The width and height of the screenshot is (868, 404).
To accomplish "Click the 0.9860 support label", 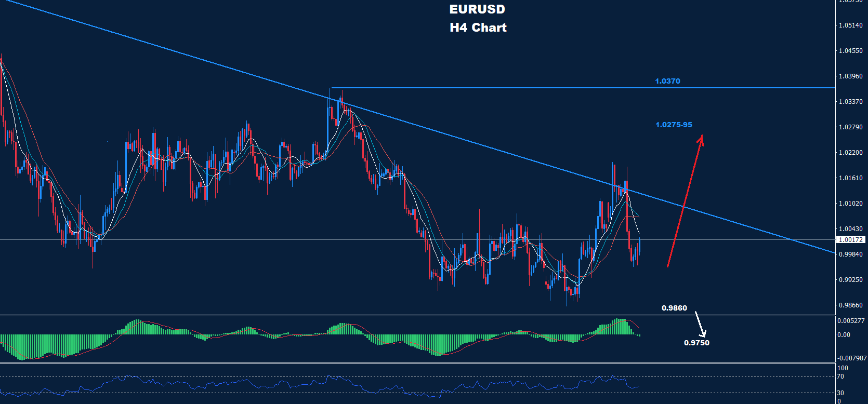I will click(674, 308).
